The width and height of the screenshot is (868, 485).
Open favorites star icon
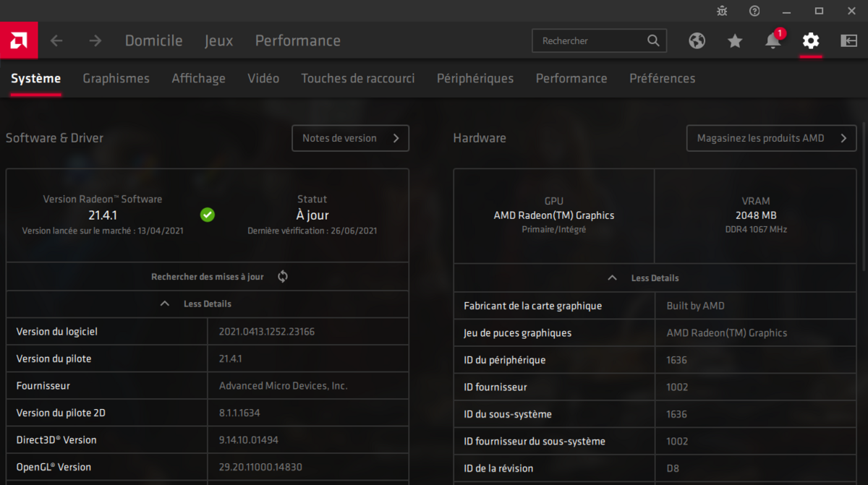point(735,40)
